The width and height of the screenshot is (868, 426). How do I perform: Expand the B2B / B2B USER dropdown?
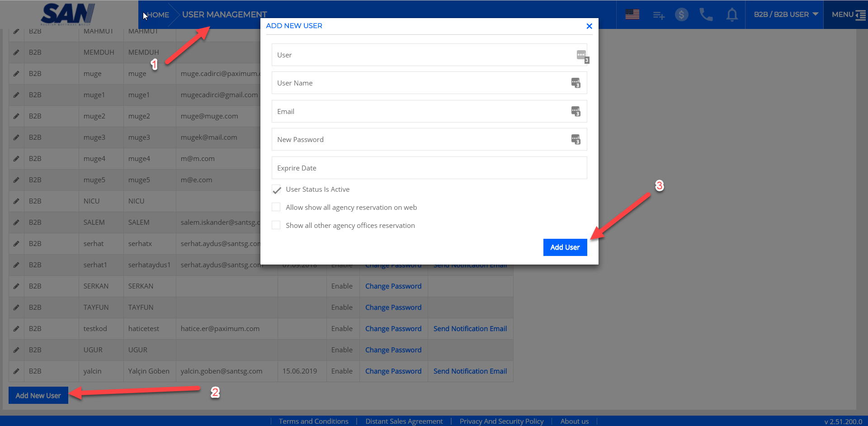pyautogui.click(x=786, y=14)
